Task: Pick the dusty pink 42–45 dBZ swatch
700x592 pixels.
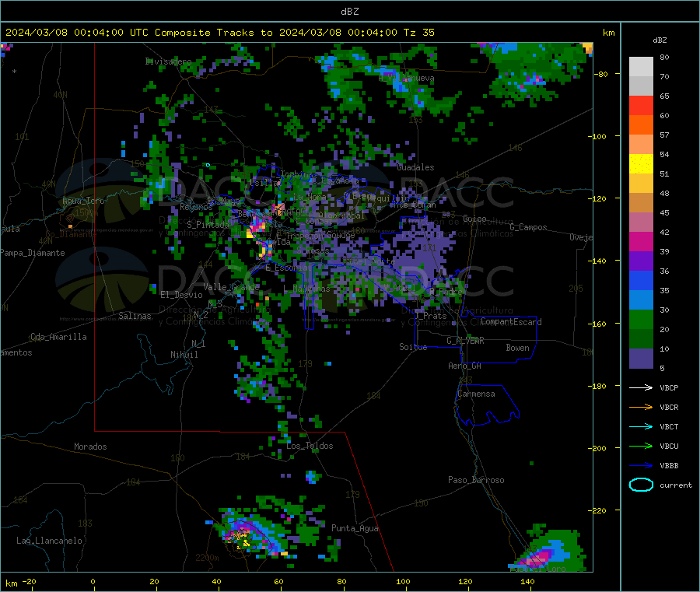Action: click(x=641, y=222)
